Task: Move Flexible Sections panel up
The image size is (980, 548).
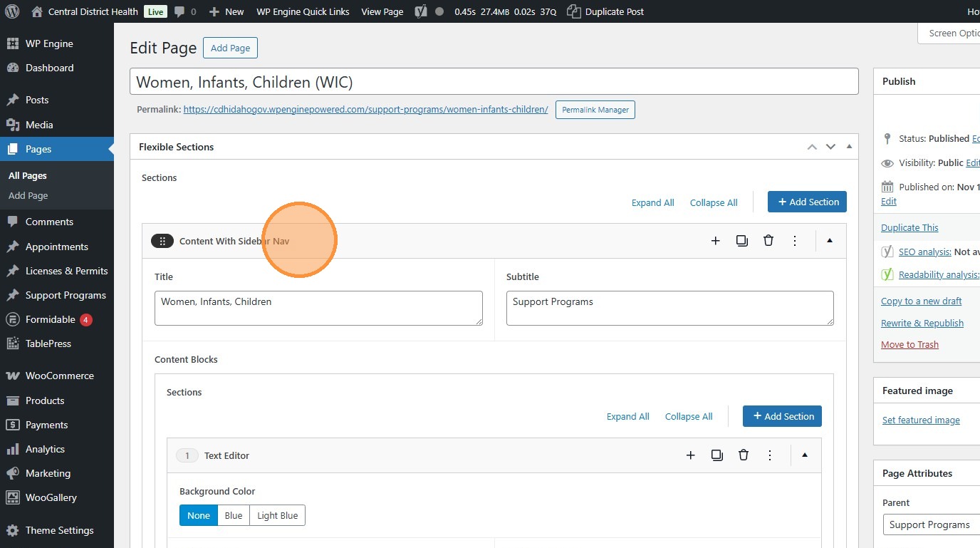Action: click(812, 147)
